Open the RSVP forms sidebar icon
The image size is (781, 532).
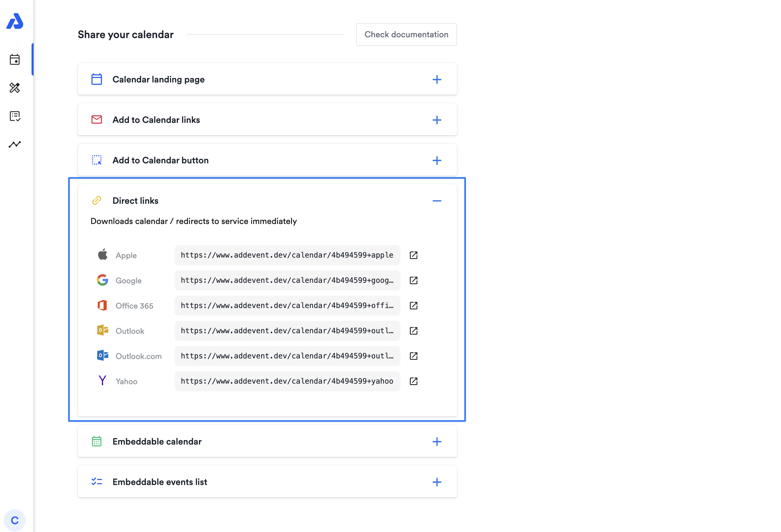(x=15, y=116)
